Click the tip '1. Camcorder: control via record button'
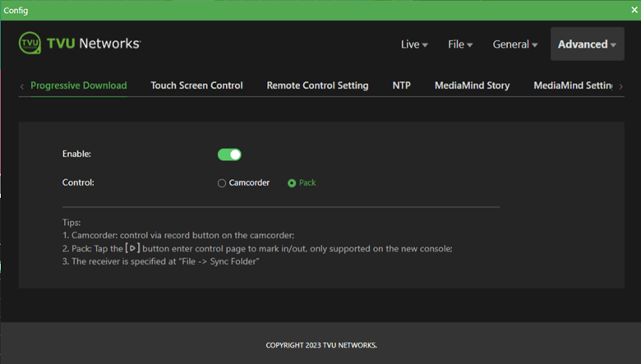Viewport: 641px width, 364px height. click(x=178, y=235)
